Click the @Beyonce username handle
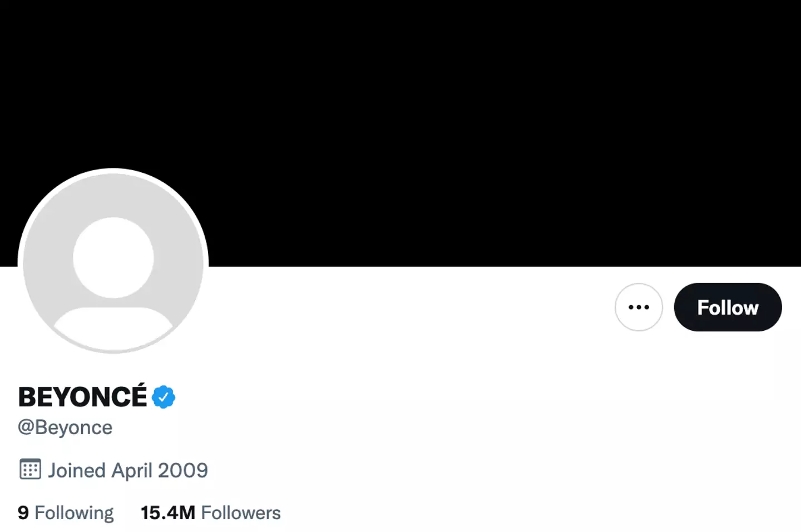Screen dimensions: 801x532 [x=65, y=427]
